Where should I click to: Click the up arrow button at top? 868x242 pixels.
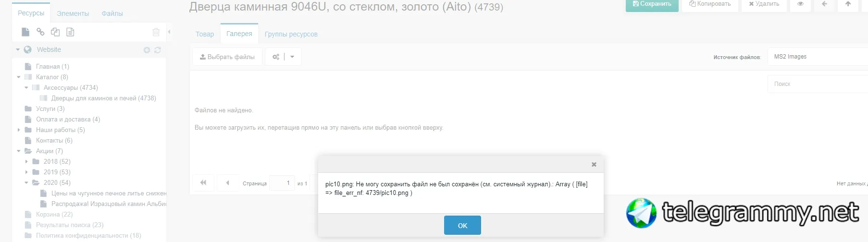848,4
